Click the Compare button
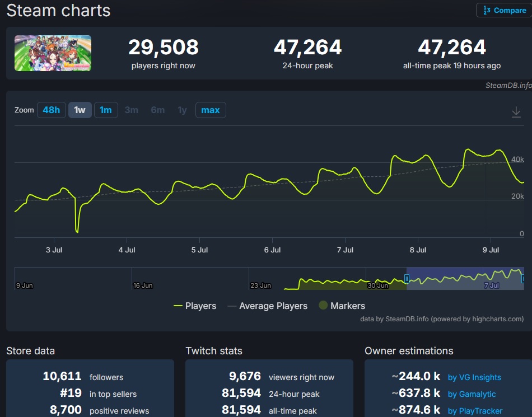This screenshot has width=532, height=417. coord(505,10)
